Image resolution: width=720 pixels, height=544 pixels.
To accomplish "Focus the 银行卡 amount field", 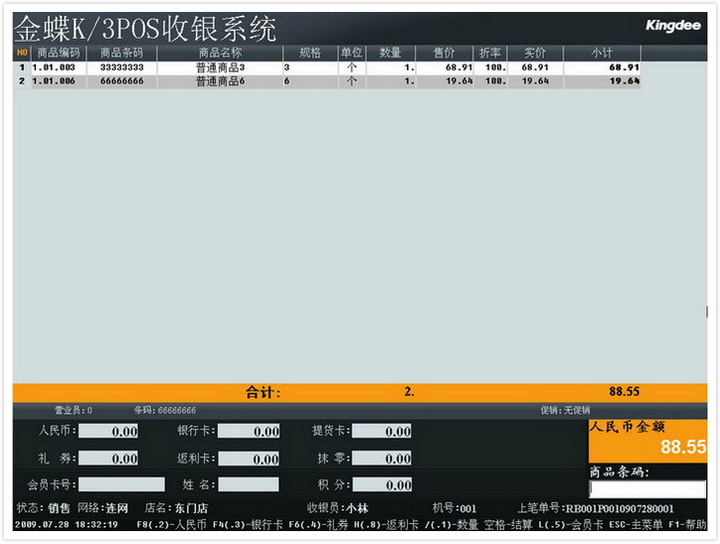I will [x=248, y=431].
